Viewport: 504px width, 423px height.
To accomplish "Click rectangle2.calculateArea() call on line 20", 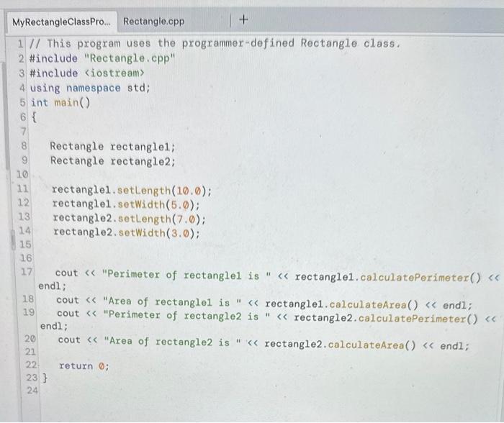I will [x=340, y=345].
